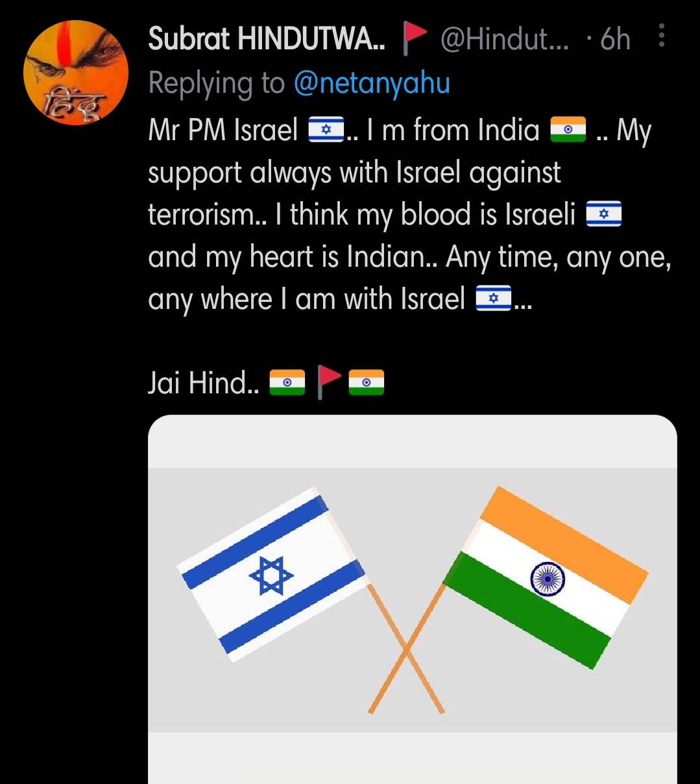Open the crossed Israel-India flags image attachment
This screenshot has height=784, width=700.
pos(415,597)
